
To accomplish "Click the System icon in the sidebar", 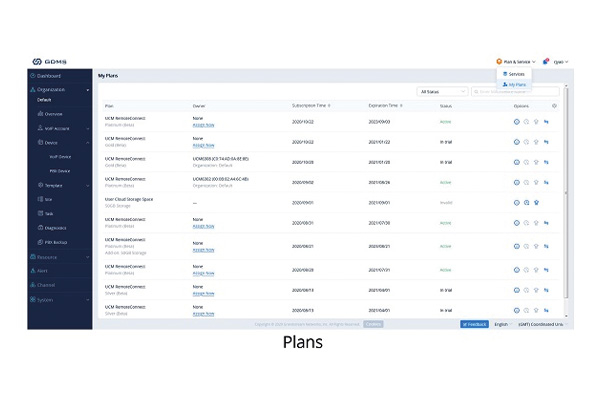I will click(33, 299).
